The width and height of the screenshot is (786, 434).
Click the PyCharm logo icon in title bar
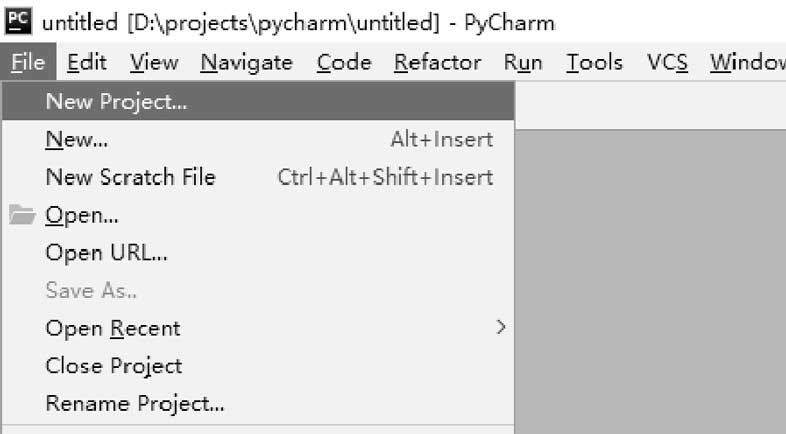tap(19, 22)
